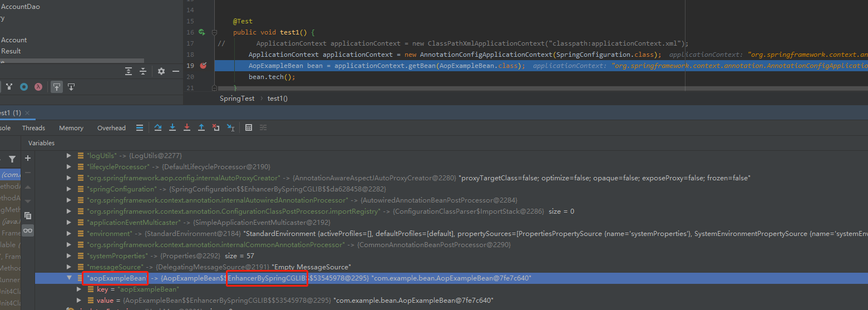Collapse the "aopExampleBean" variable node
Viewport: 868px width, 310px height.
(x=69, y=278)
